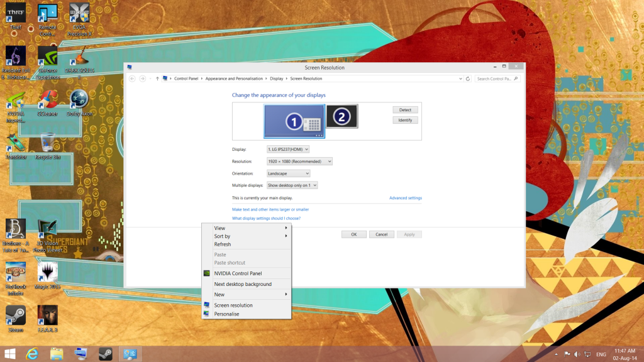644x362 pixels.
Task: Click the Screen Resolution taskbar button
Action: 130,354
